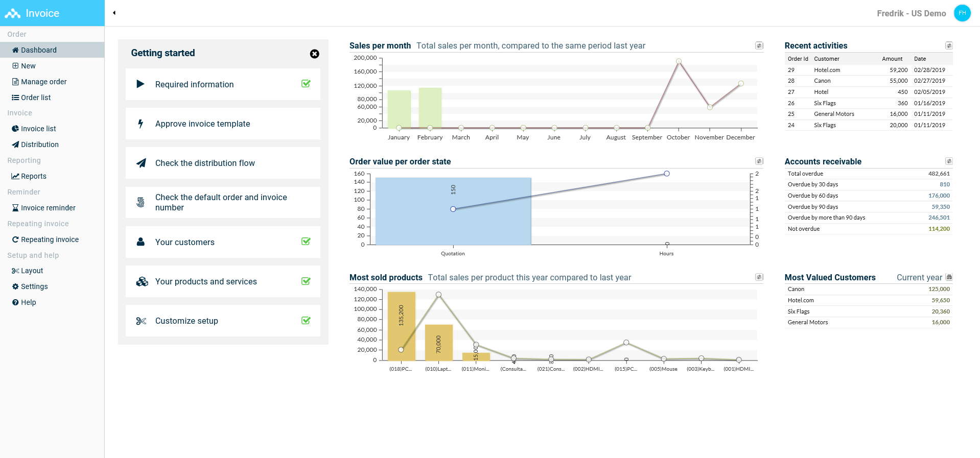This screenshot has height=458, width=980.
Task: Open order 28 for Canon
Action: point(869,81)
